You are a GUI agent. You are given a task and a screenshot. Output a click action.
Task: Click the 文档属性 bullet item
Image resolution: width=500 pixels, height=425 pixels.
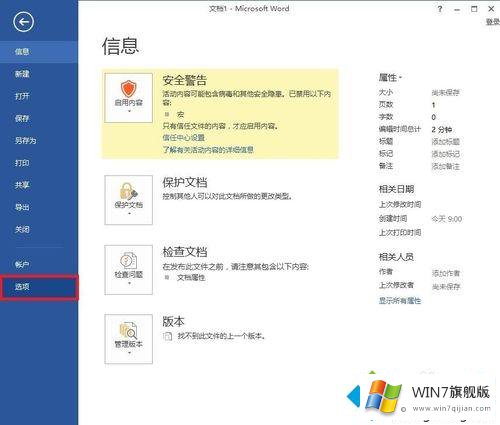[x=191, y=278]
